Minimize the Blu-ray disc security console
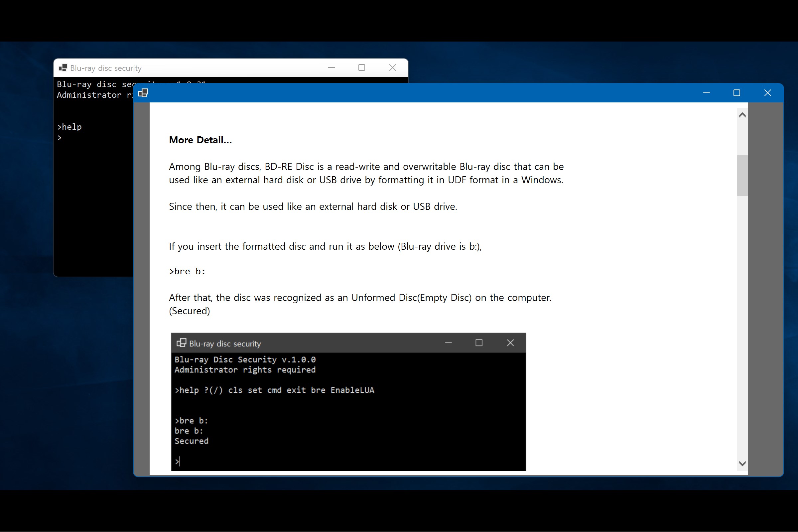Image resolution: width=798 pixels, height=532 pixels. [332, 67]
